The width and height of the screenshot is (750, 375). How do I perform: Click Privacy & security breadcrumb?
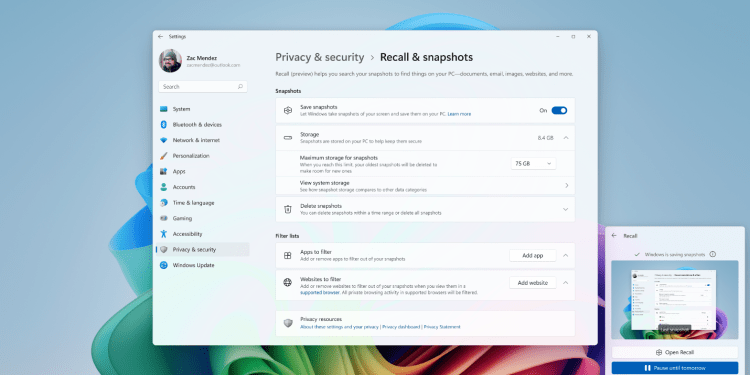[320, 57]
